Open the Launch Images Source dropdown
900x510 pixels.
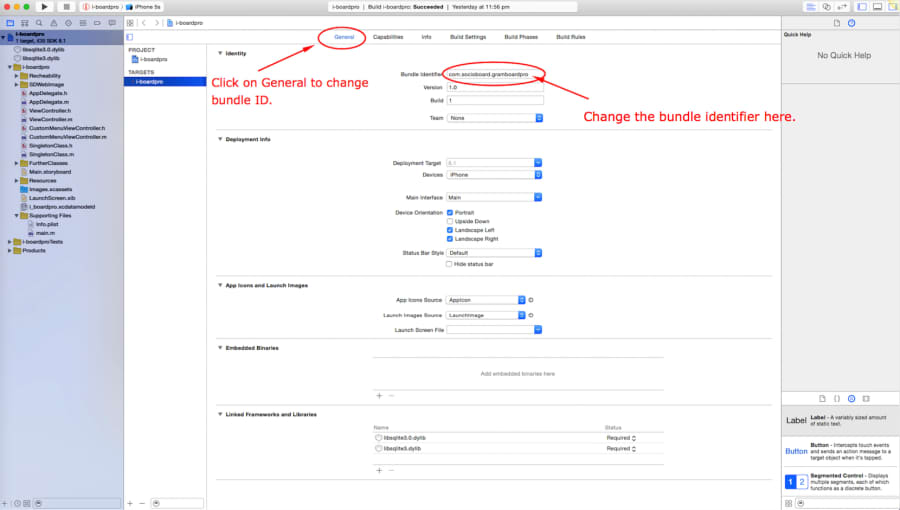[486, 315]
